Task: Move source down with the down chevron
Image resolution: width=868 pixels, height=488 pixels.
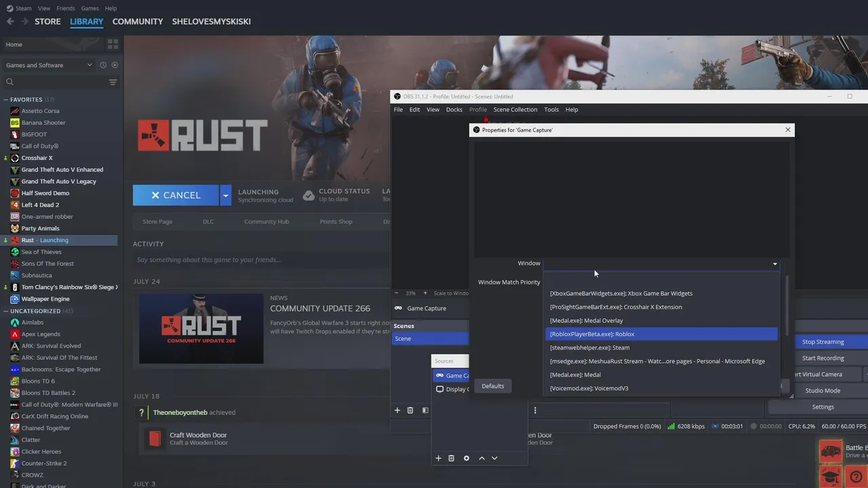Action: click(494, 458)
